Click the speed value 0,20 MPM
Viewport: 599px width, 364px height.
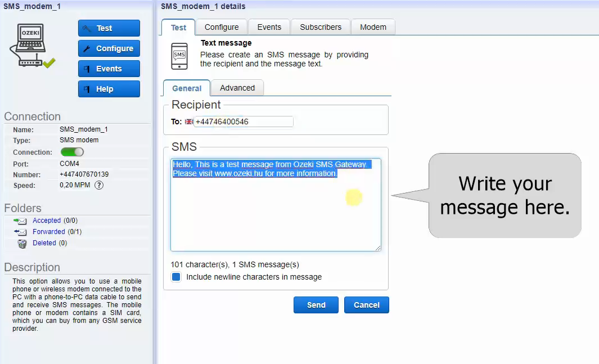pyautogui.click(x=75, y=185)
